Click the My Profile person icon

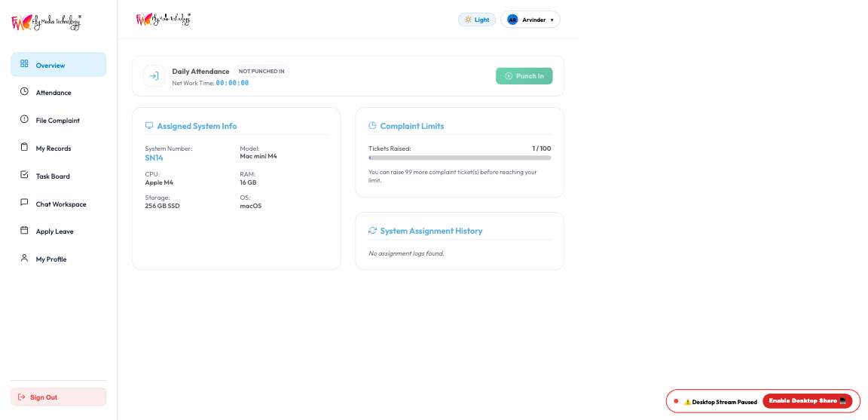(24, 258)
